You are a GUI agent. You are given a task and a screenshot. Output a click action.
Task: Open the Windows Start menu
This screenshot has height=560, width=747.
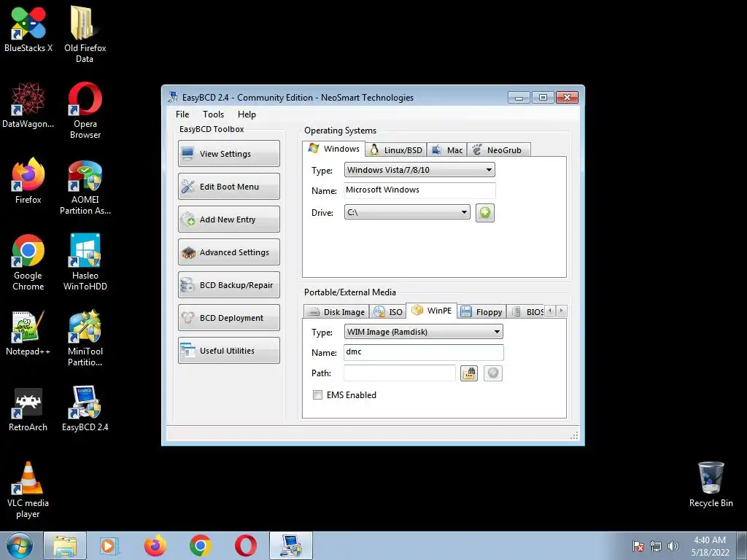pyautogui.click(x=20, y=546)
